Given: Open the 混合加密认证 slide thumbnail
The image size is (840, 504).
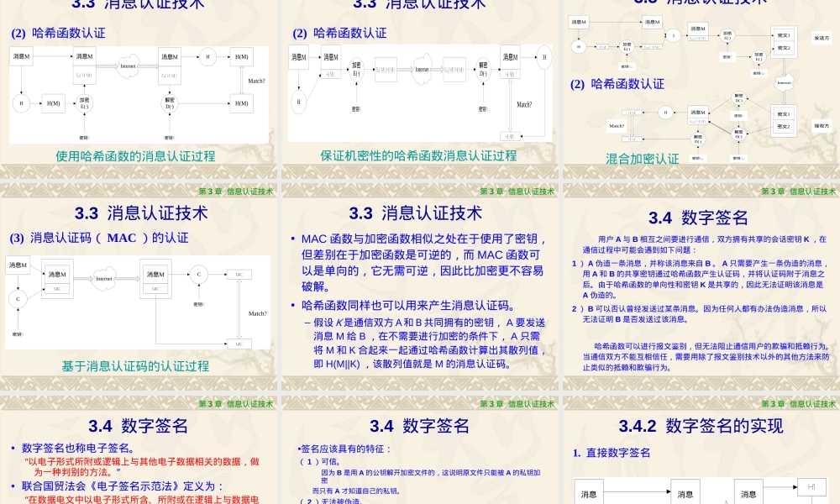Looking at the screenshot, I should (701, 88).
